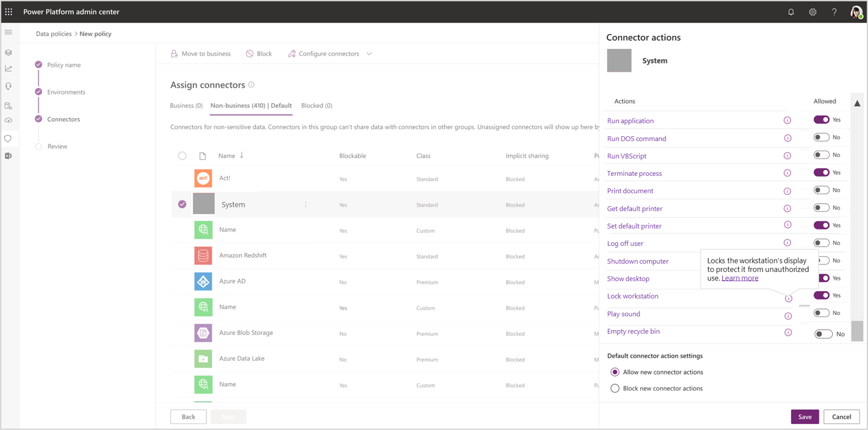Click the Cancel button

pos(841,416)
